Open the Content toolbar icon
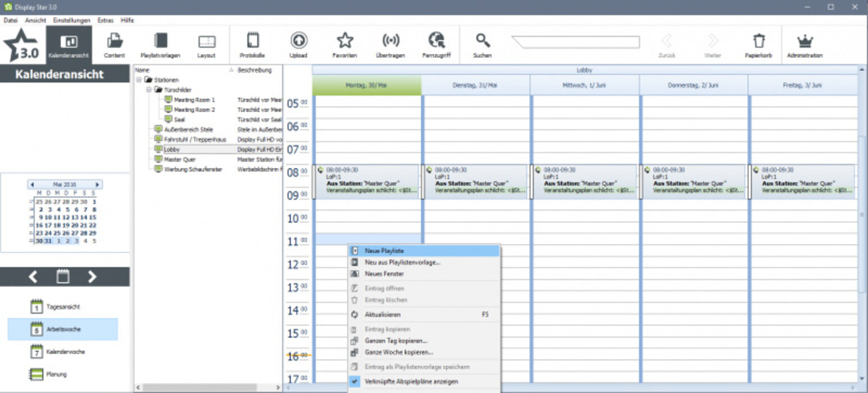Viewport: 868px width, 393px height. 115,44
